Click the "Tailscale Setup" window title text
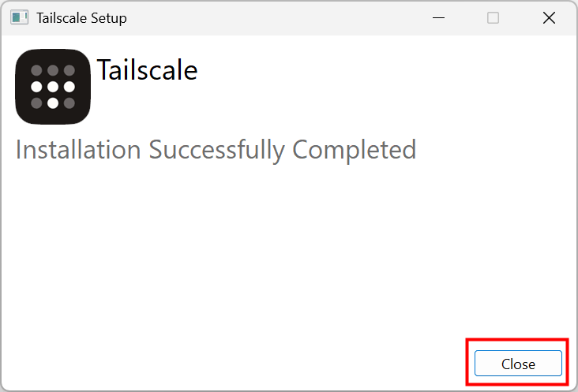Viewport: 578px width, 392px height. [81, 17]
